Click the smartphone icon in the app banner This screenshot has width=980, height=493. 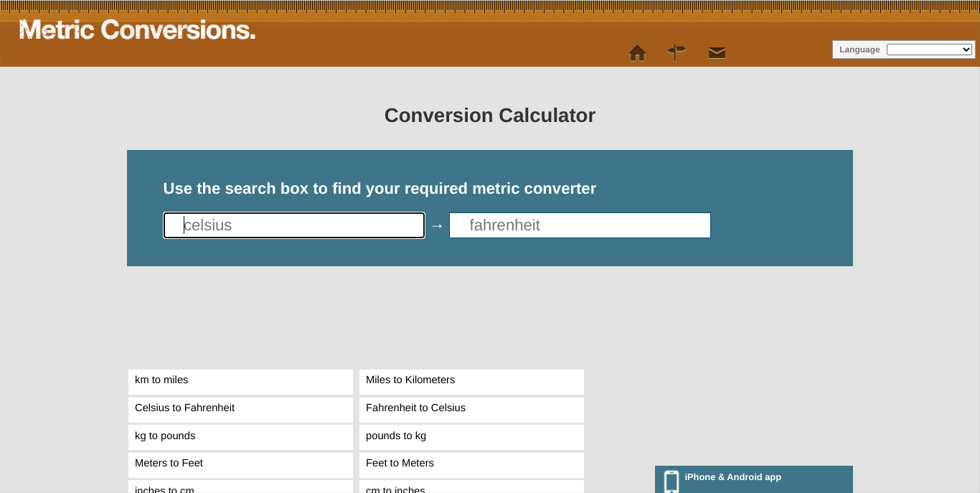click(x=671, y=482)
